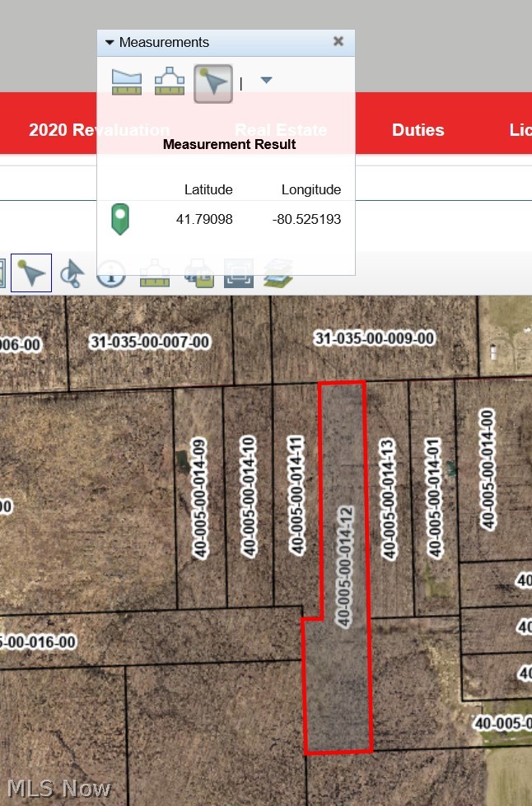Open the Duties menu
This screenshot has height=806, width=532.
click(418, 129)
